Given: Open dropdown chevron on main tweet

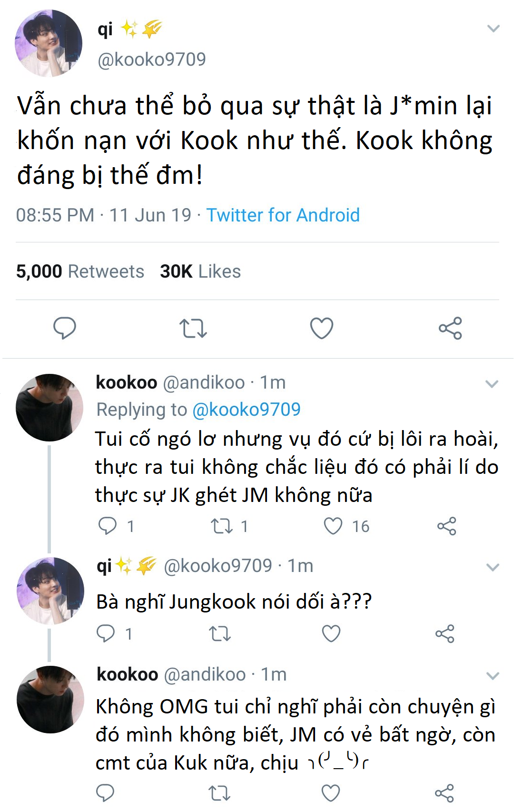Looking at the screenshot, I should pyautogui.click(x=494, y=29).
